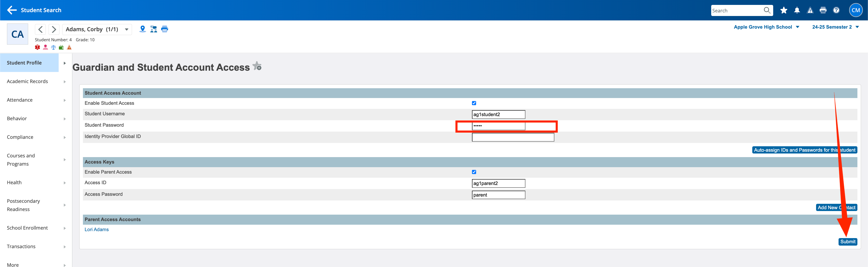Open the Adams, Corby student dropdown
The width and height of the screenshot is (868, 267).
tap(97, 29)
